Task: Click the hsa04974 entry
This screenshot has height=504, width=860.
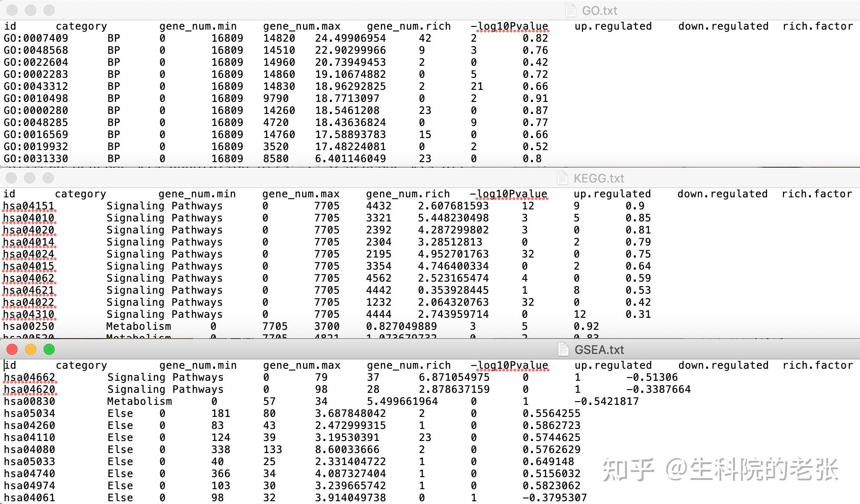Action: pos(30,485)
